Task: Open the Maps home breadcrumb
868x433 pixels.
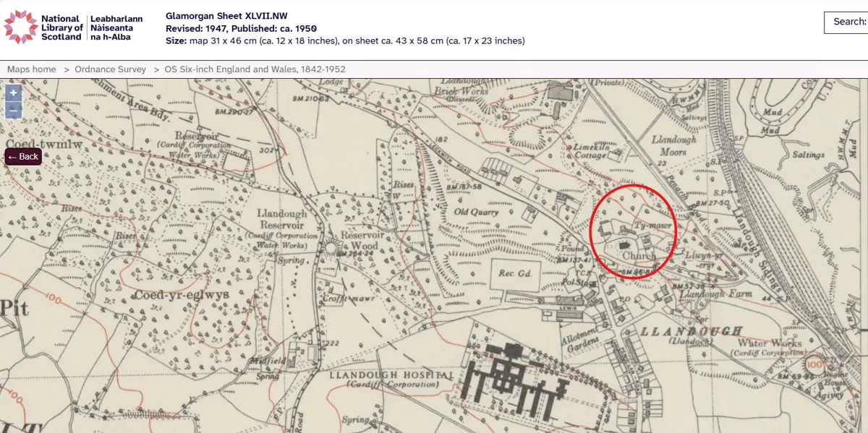Action: [x=32, y=69]
